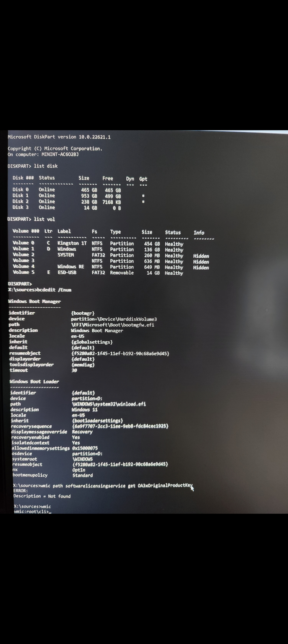Click the 'list vol' command text
This screenshot has height=644, width=288.
(x=44, y=219)
